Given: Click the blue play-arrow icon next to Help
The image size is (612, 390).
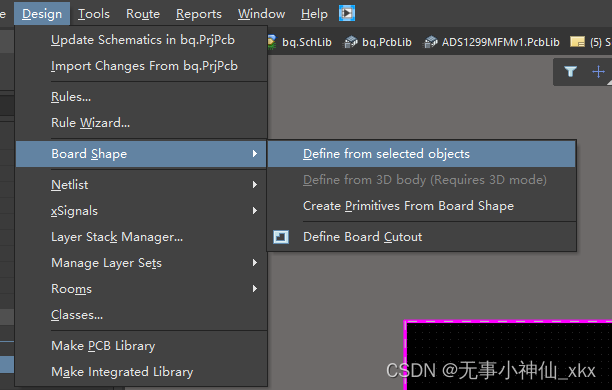Looking at the screenshot, I should click(x=347, y=13).
